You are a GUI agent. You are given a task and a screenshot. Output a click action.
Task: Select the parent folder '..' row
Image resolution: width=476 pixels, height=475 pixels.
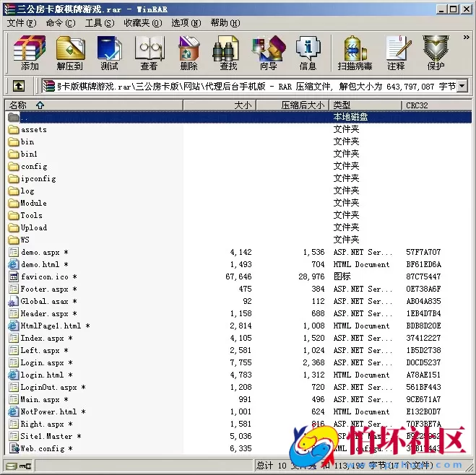[x=239, y=117]
